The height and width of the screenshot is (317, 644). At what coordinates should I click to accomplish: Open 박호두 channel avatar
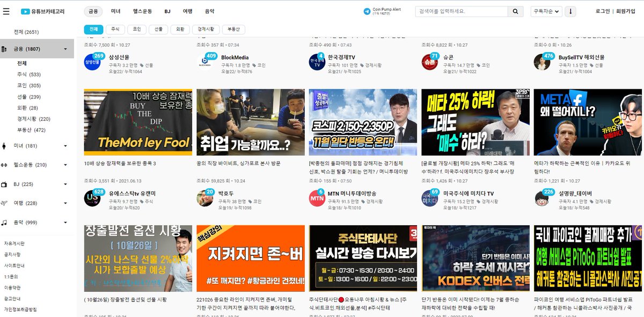coord(205,198)
